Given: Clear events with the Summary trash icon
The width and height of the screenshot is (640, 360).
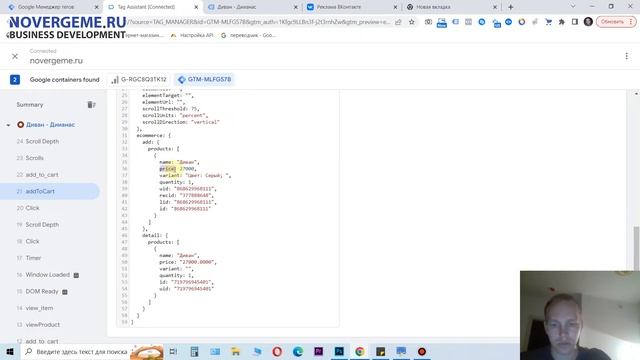Looking at the screenshot, I should [x=91, y=105].
